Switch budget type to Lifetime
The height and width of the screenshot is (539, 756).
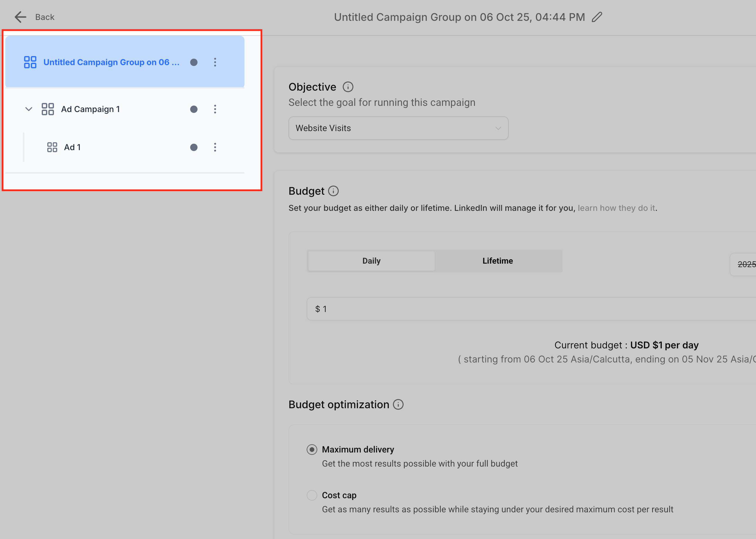click(497, 261)
